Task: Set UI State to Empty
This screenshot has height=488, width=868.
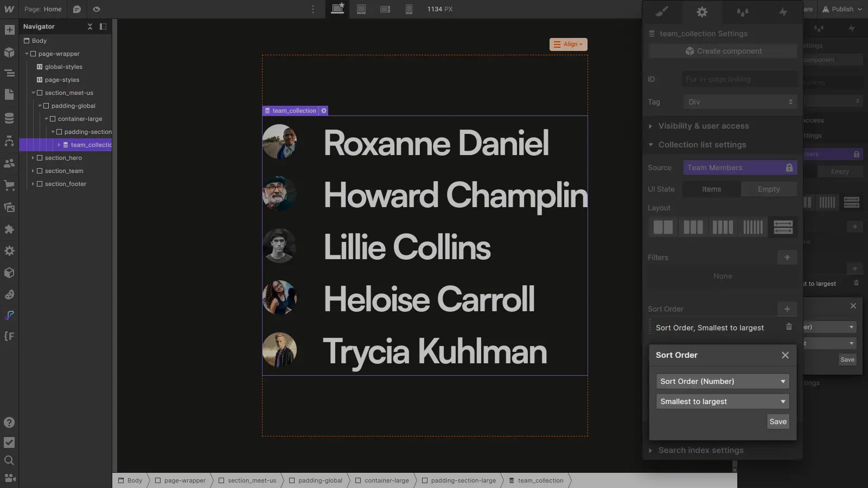Action: (768, 189)
